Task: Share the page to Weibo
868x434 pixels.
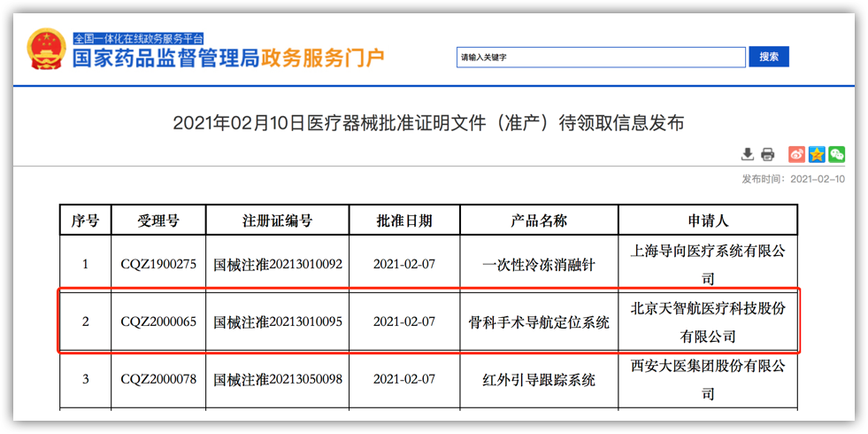Action: pyautogui.click(x=796, y=154)
